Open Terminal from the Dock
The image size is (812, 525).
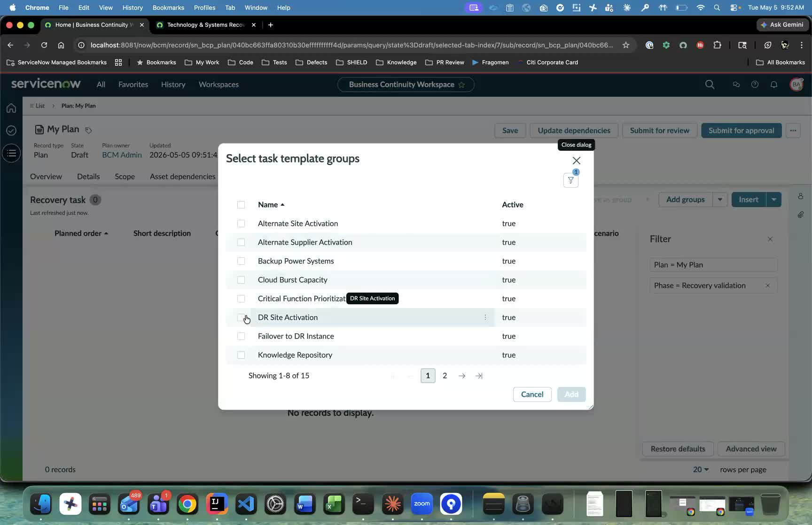(x=363, y=504)
